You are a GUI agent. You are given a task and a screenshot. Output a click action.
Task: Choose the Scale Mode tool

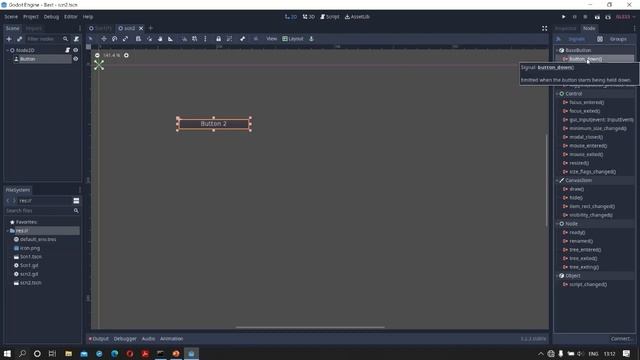[x=125, y=39]
